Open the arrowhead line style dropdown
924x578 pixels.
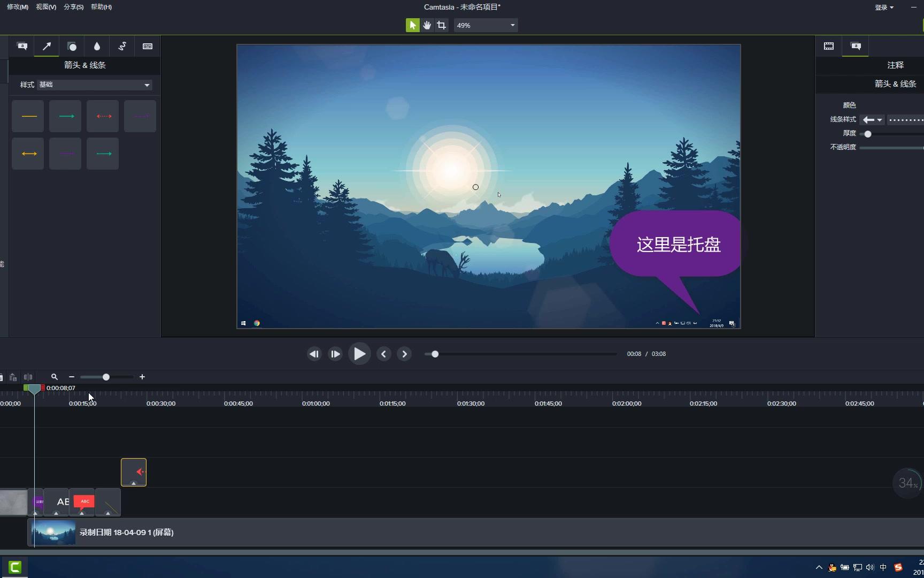point(872,120)
